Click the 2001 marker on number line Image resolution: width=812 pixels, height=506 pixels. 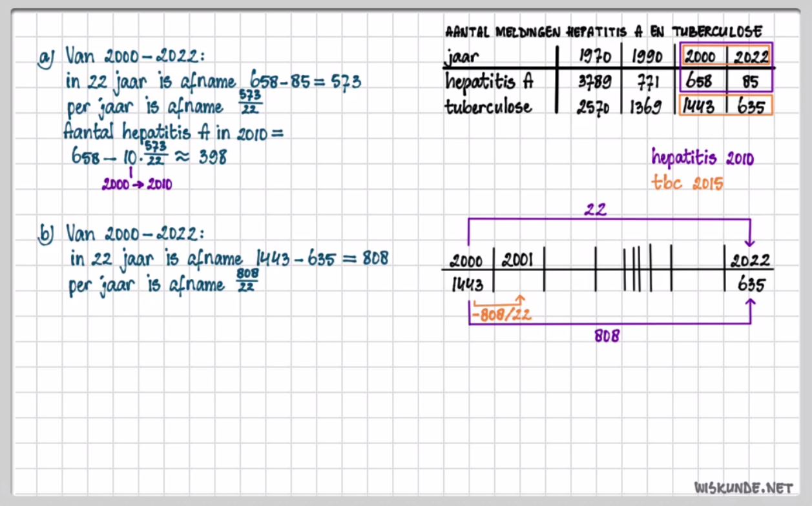click(517, 260)
